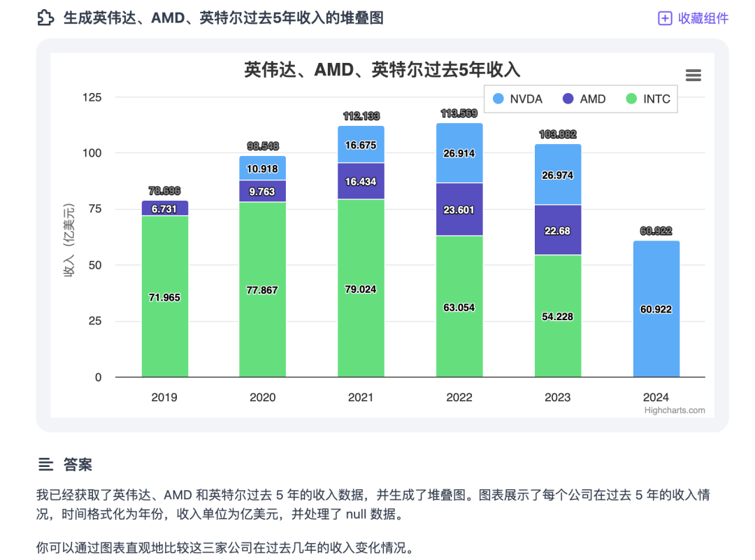Select the 2021 AMD bar segment 16.434
The width and height of the screenshot is (755, 560).
click(361, 181)
